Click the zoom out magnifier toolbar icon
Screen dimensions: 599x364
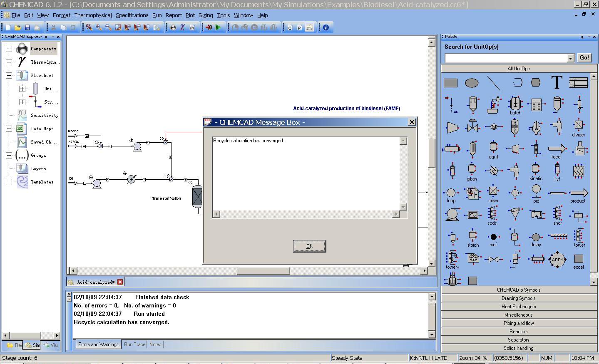[x=108, y=27]
